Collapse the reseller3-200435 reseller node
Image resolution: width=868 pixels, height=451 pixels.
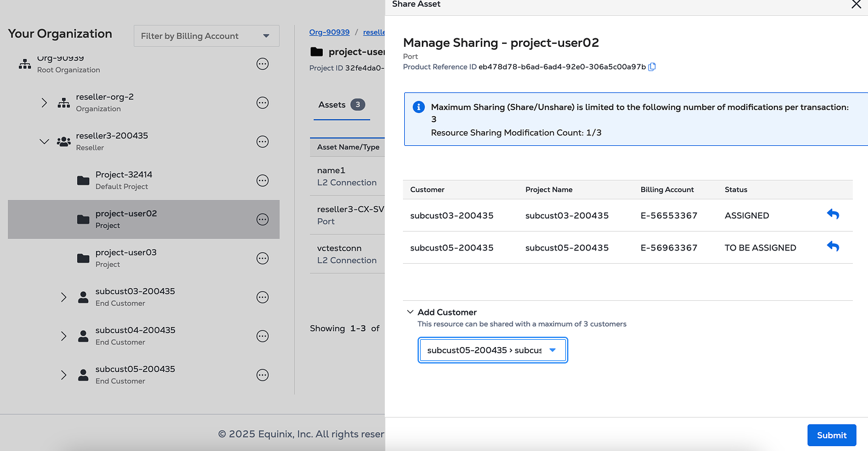(44, 142)
